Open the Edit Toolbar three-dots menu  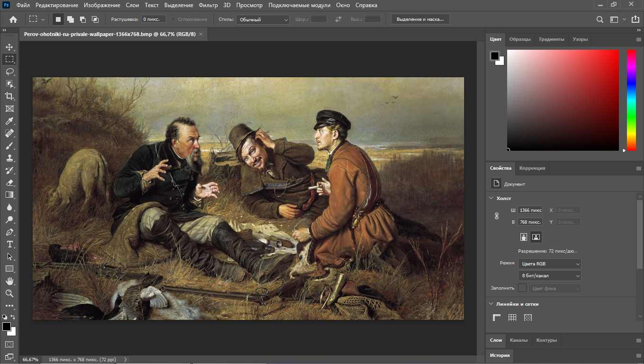9,306
